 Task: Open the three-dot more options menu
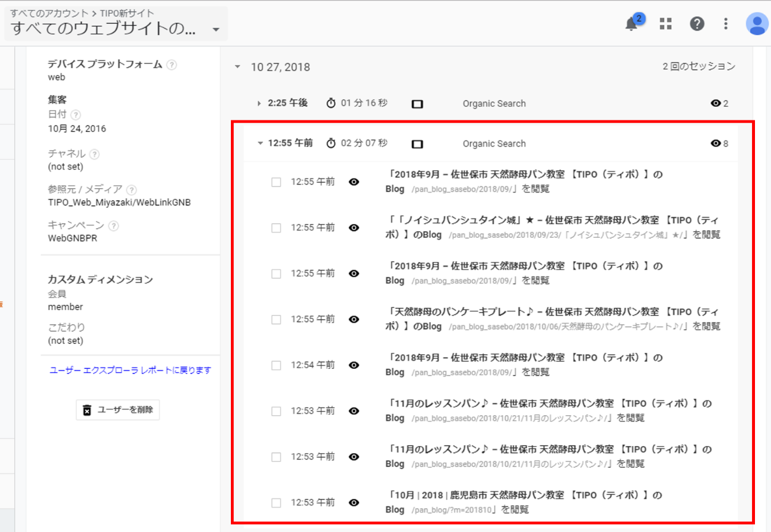click(725, 24)
